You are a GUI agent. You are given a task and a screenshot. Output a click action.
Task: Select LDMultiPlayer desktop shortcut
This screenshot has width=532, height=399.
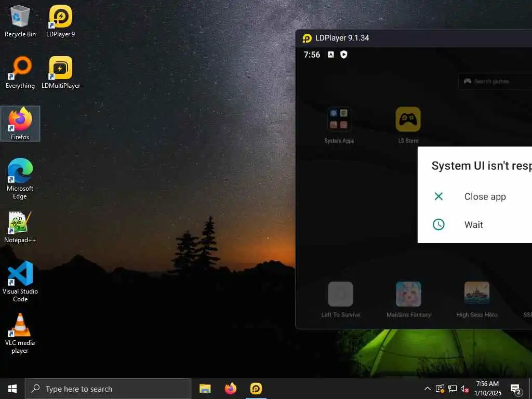pos(60,73)
